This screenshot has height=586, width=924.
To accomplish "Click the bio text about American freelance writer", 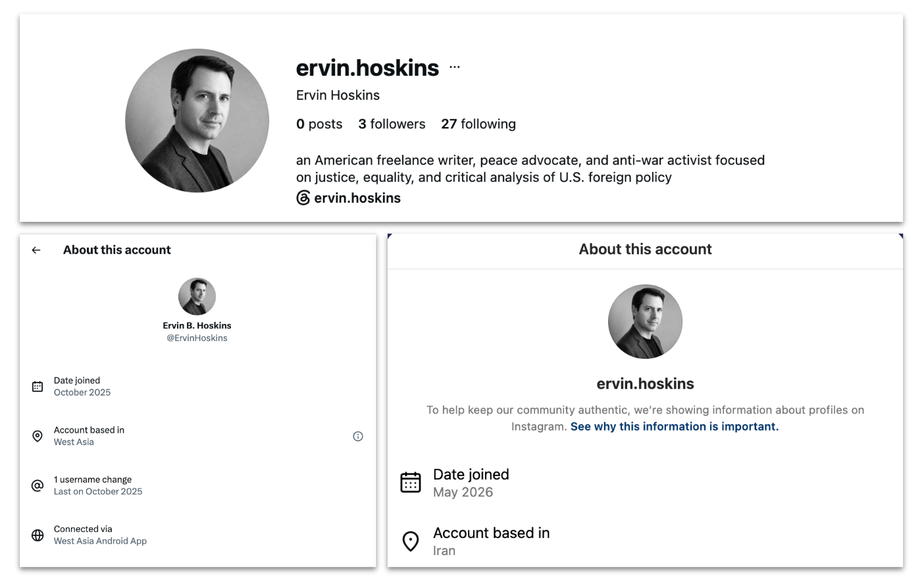I will [x=530, y=169].
